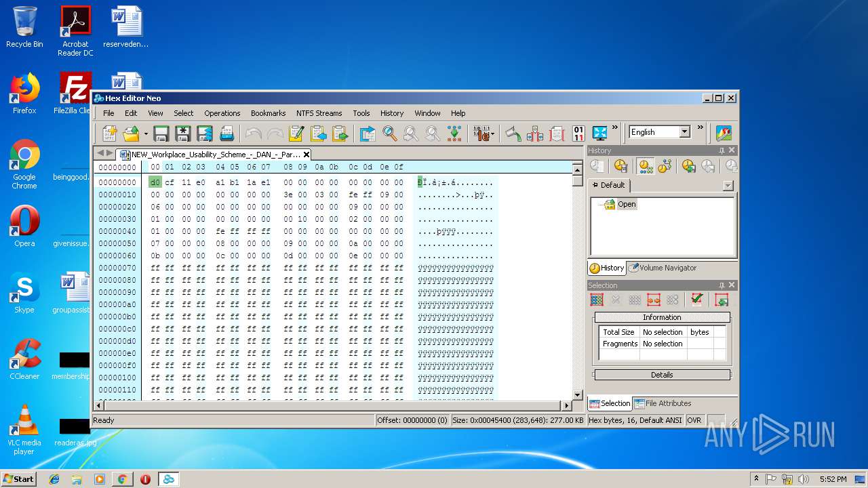Open the English language combo box

pos(659,132)
